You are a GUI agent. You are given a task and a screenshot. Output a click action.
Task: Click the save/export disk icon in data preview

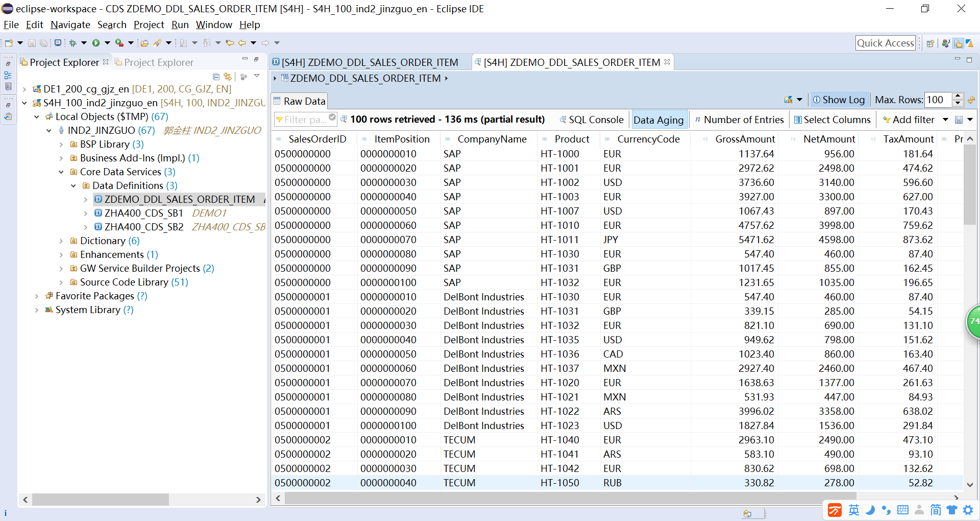(959, 120)
